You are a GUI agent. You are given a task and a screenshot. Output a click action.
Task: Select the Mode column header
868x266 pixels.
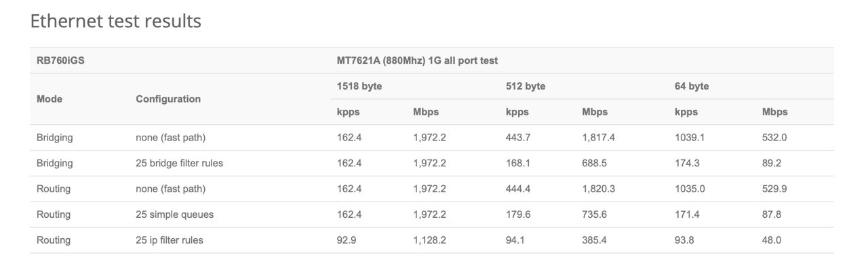click(x=50, y=99)
